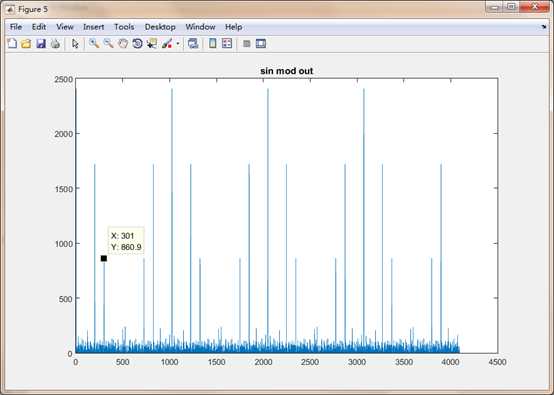Activate the Zoom In magnifier tool
This screenshot has width=554, height=395.
[94, 43]
